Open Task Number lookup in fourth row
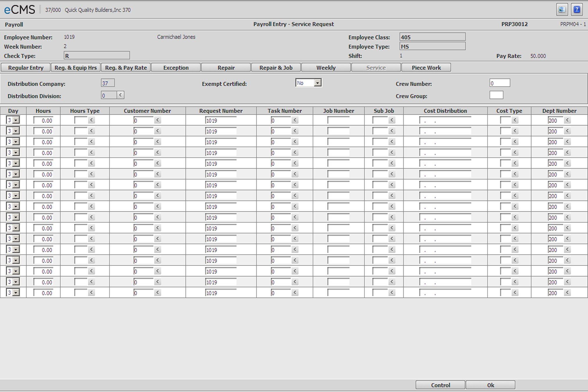Screen dimensions: 588x392 (295, 152)
